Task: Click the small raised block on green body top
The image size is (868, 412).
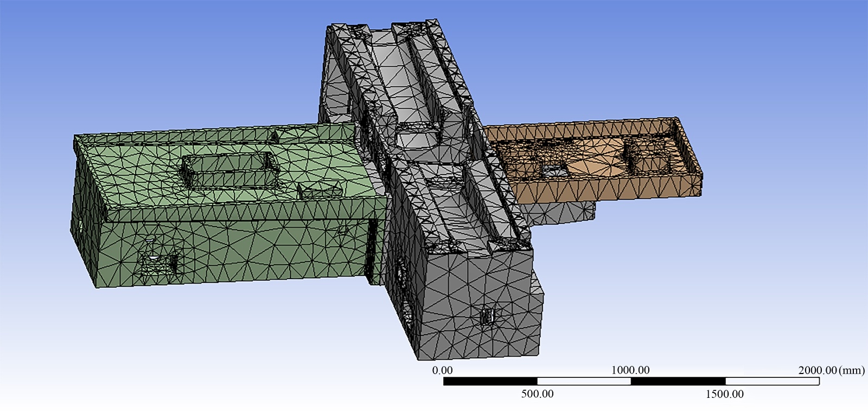Action: coord(321,191)
